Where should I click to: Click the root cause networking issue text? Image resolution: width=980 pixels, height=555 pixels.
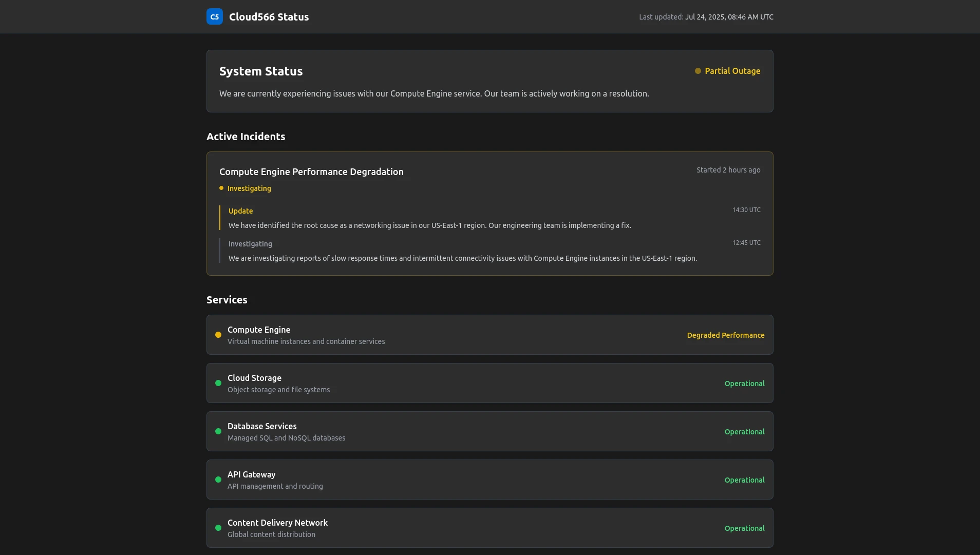coord(429,225)
